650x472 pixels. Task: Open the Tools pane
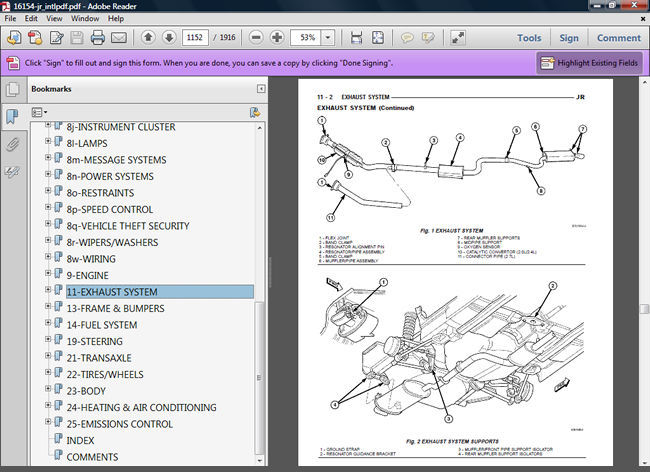[x=529, y=38]
